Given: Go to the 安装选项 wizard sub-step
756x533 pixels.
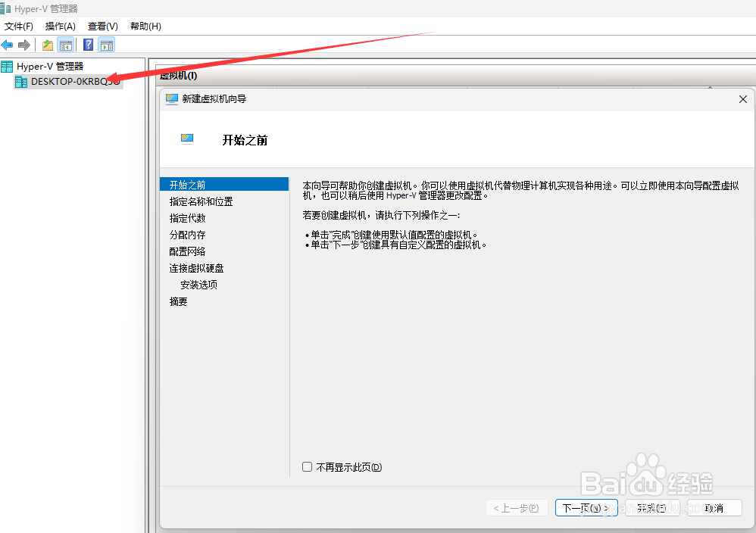Looking at the screenshot, I should [198, 285].
